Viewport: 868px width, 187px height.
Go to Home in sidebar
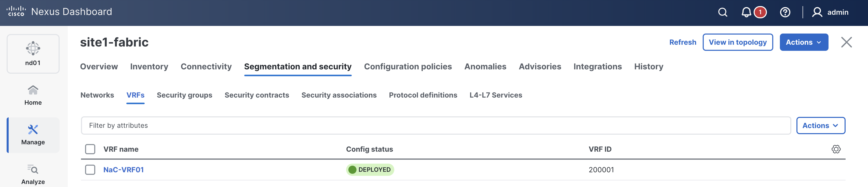(x=33, y=95)
